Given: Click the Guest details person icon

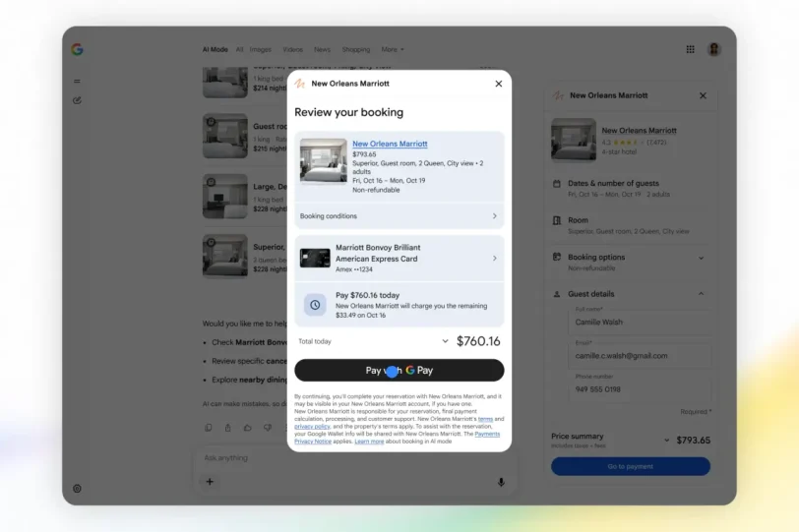Looking at the screenshot, I should pos(557,294).
